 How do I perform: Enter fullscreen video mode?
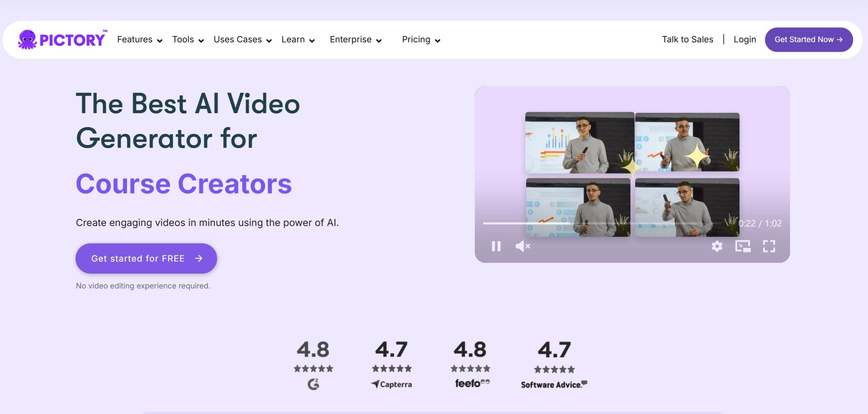[x=769, y=246]
